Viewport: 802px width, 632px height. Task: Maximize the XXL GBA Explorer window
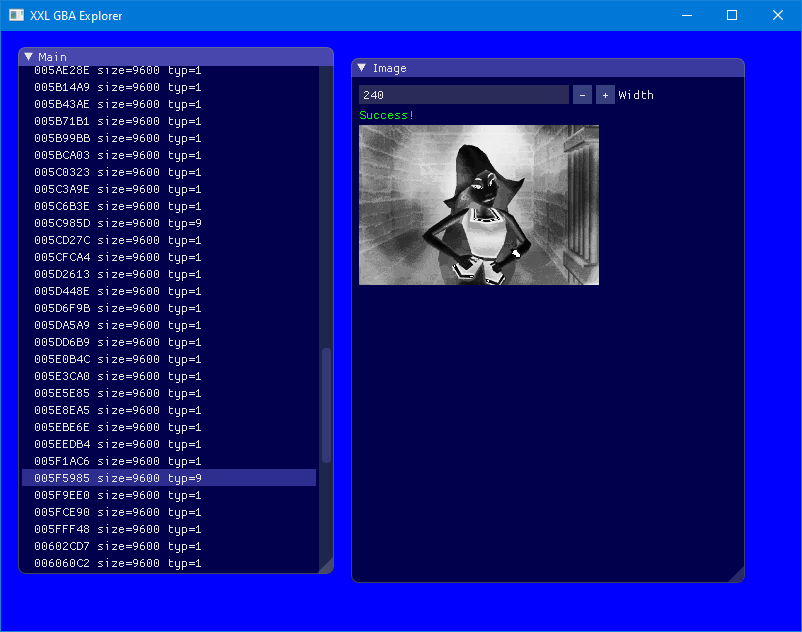[732, 15]
